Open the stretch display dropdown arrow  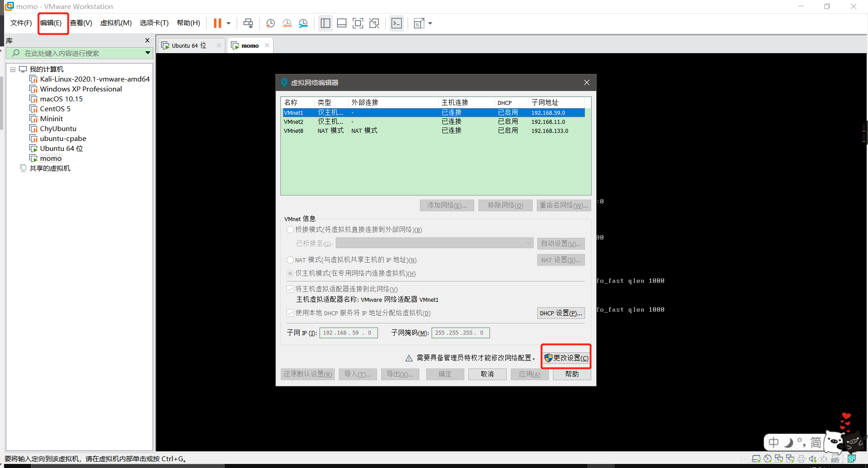click(430, 23)
